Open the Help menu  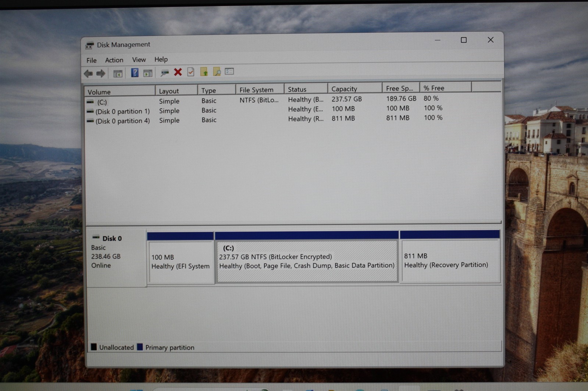click(161, 59)
